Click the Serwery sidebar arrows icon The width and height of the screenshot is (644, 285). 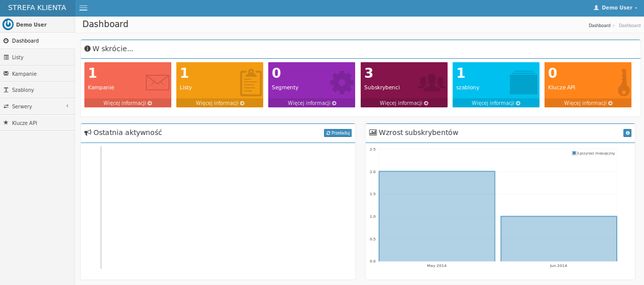pyautogui.click(x=6, y=106)
